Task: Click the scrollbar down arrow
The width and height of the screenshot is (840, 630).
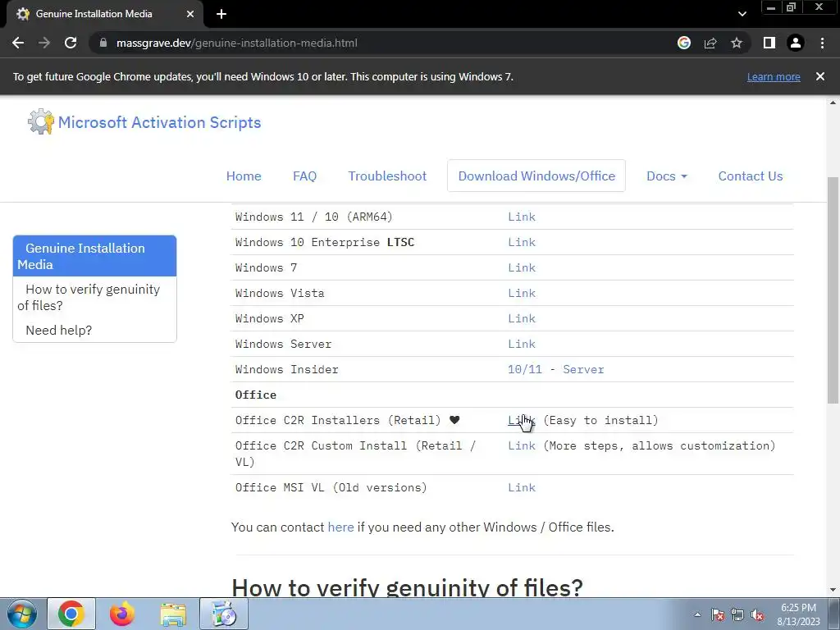Action: pos(833,590)
